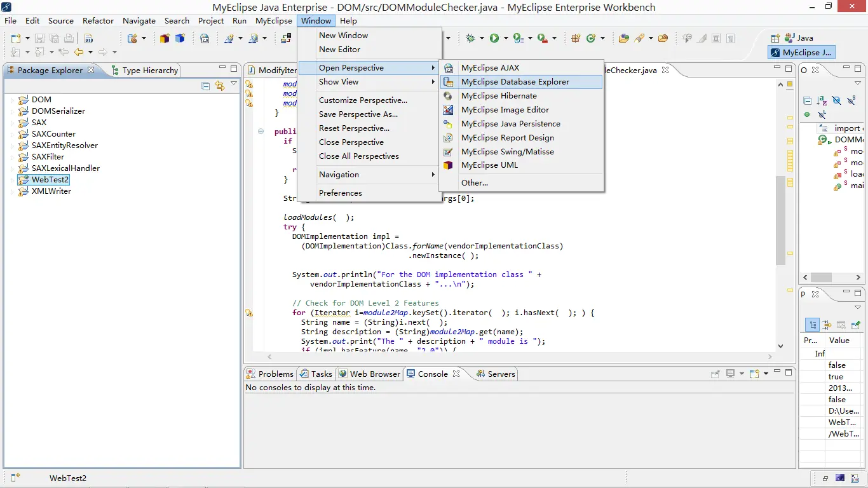Choose MyEclipse Database Explorer perspective
868x488 pixels.
[x=521, y=82]
